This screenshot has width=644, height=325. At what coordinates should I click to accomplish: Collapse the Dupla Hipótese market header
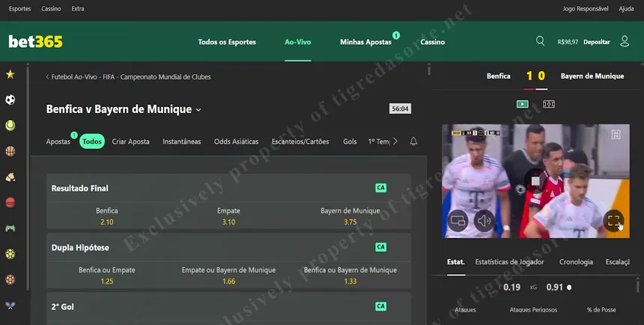click(x=228, y=247)
